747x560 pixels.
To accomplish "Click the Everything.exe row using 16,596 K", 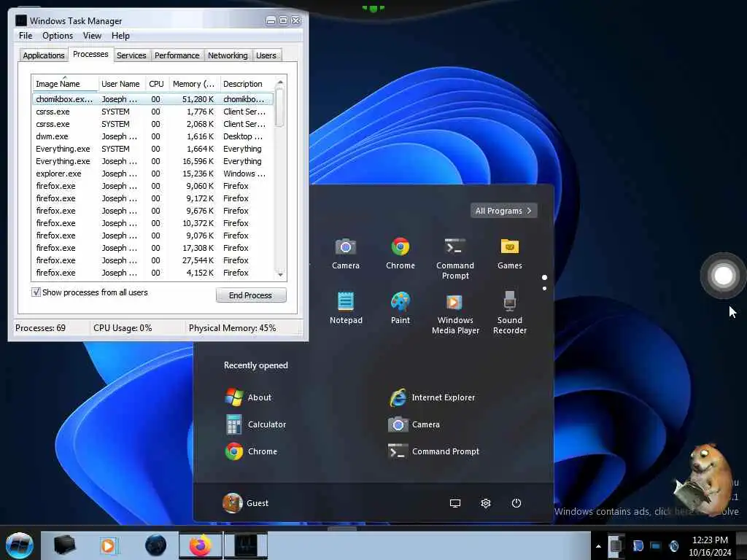I will [153, 161].
